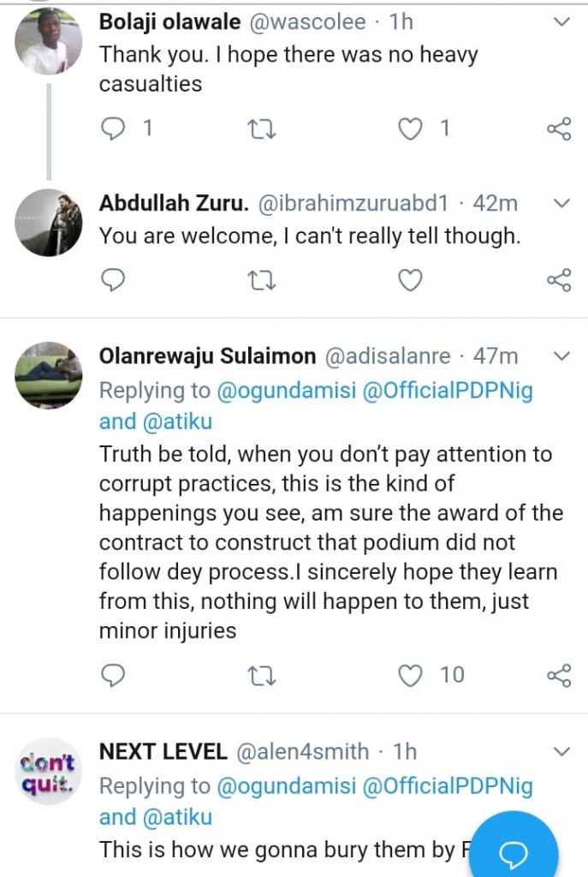The height and width of the screenshot is (877, 588).
Task: Like Abdullah Zuru's tweet
Action: click(412, 280)
